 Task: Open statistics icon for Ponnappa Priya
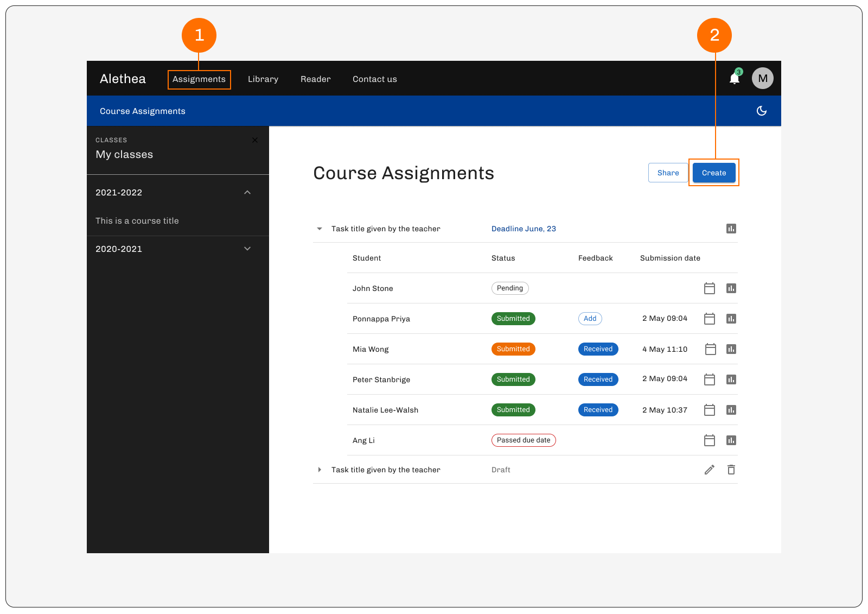[x=731, y=319]
